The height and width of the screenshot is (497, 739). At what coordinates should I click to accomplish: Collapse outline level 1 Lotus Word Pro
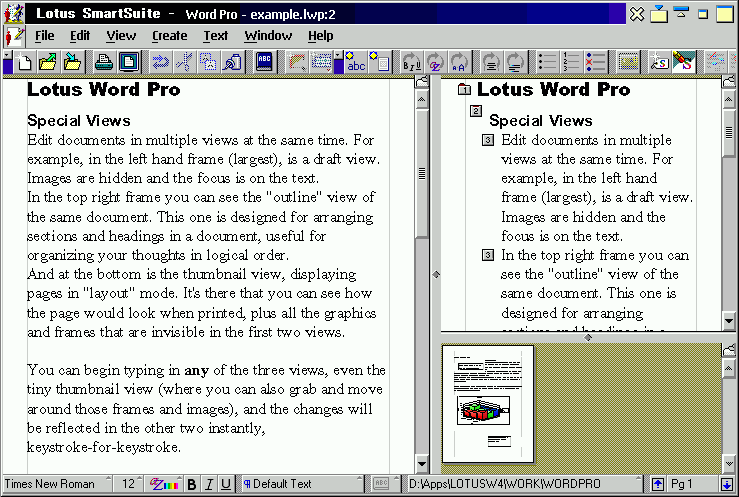click(464, 90)
